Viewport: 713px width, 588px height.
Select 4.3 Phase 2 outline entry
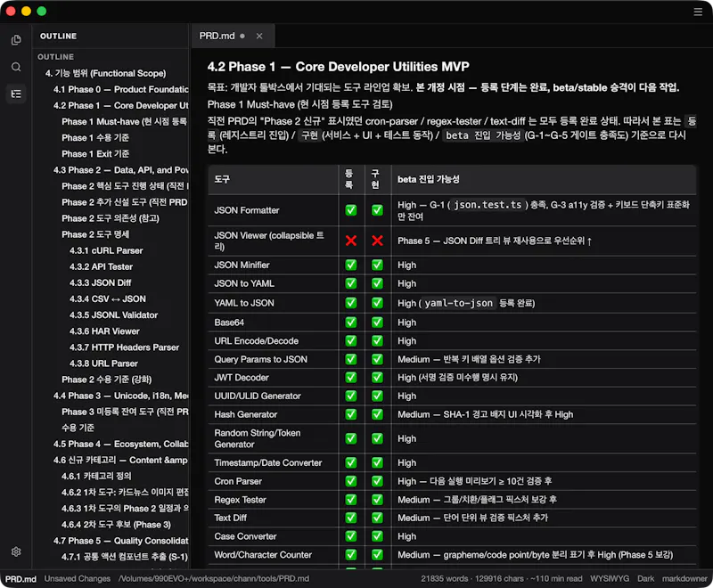click(120, 170)
